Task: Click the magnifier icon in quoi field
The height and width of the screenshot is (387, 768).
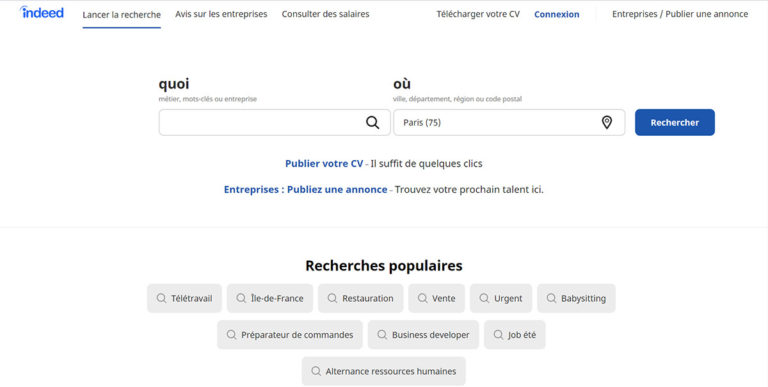Action: pos(372,122)
